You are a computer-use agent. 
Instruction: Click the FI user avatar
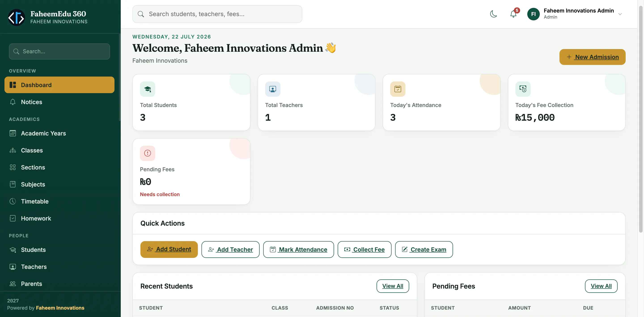tap(533, 14)
